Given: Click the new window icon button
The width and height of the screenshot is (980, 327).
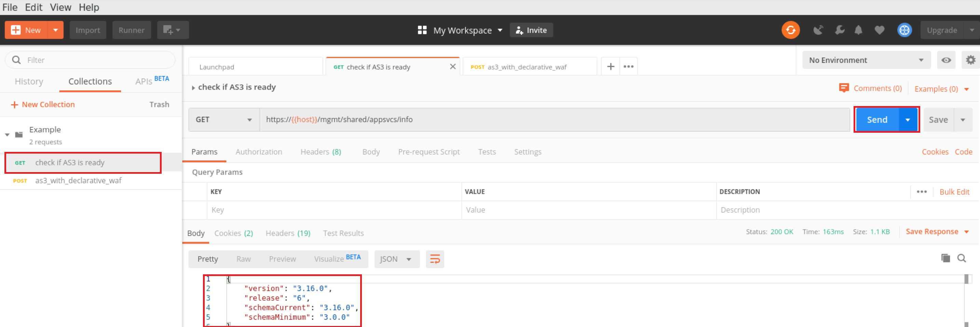Looking at the screenshot, I should [x=173, y=30].
